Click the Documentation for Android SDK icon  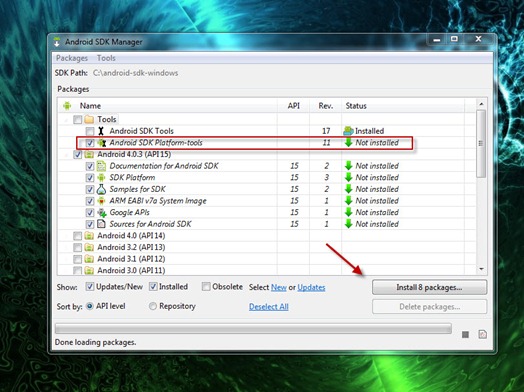click(x=101, y=166)
